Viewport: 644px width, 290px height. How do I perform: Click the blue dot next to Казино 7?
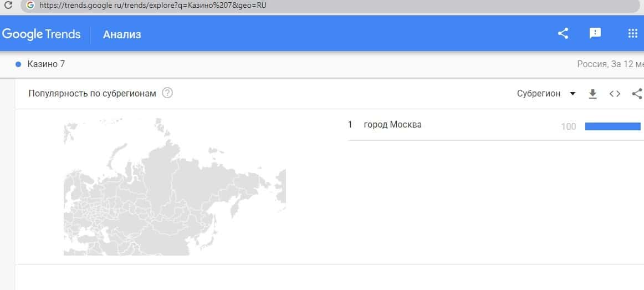(x=18, y=64)
